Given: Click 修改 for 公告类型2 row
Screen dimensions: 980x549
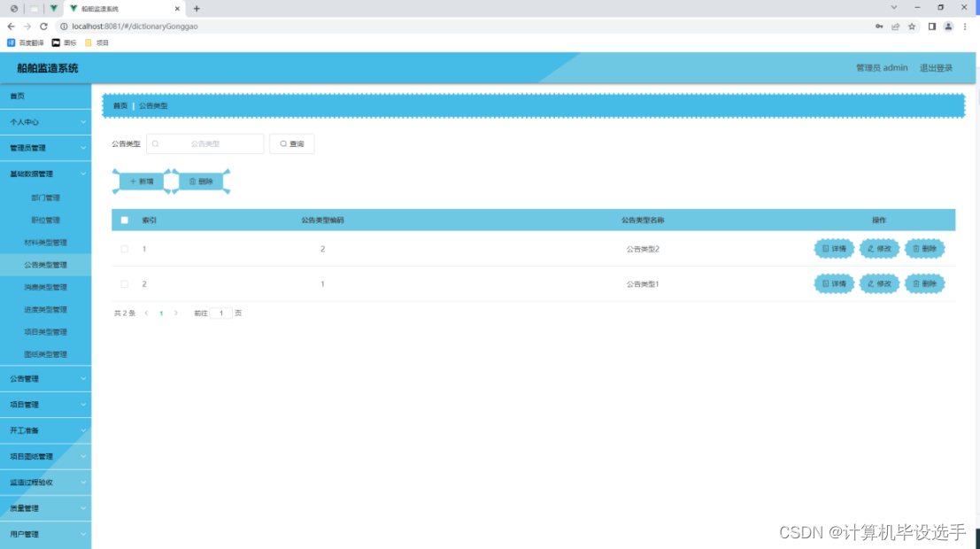Looking at the screenshot, I should [879, 249].
